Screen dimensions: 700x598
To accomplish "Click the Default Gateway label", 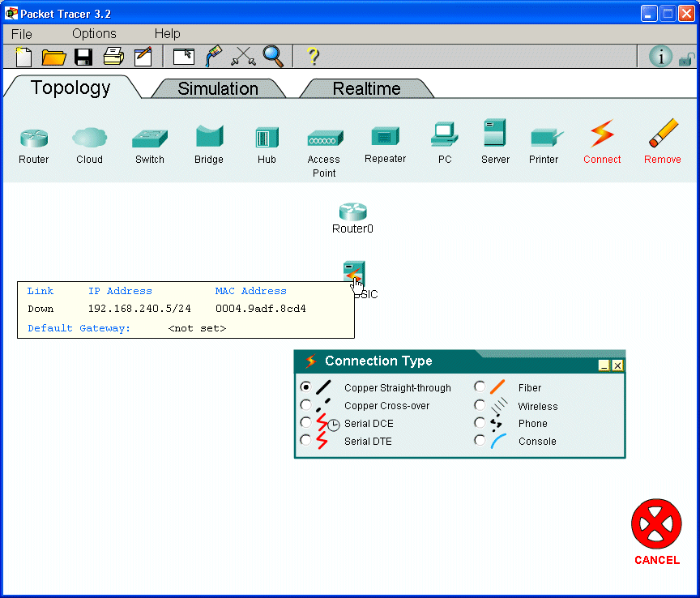I will [x=79, y=328].
